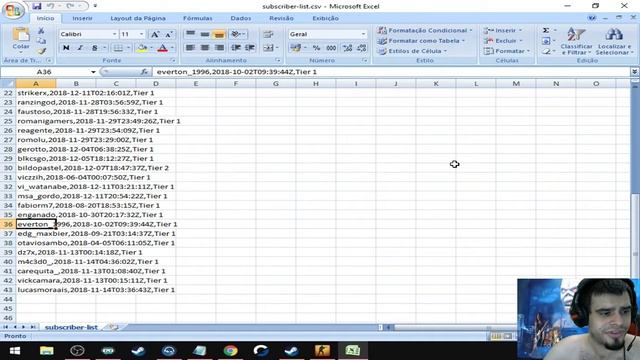
Task: Enable wrap text in the Alinhamento group
Action: (x=268, y=34)
